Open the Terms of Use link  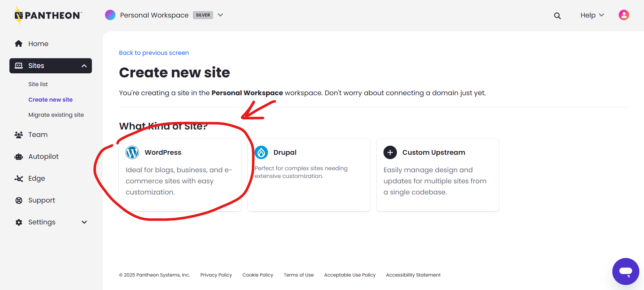[x=299, y=275]
